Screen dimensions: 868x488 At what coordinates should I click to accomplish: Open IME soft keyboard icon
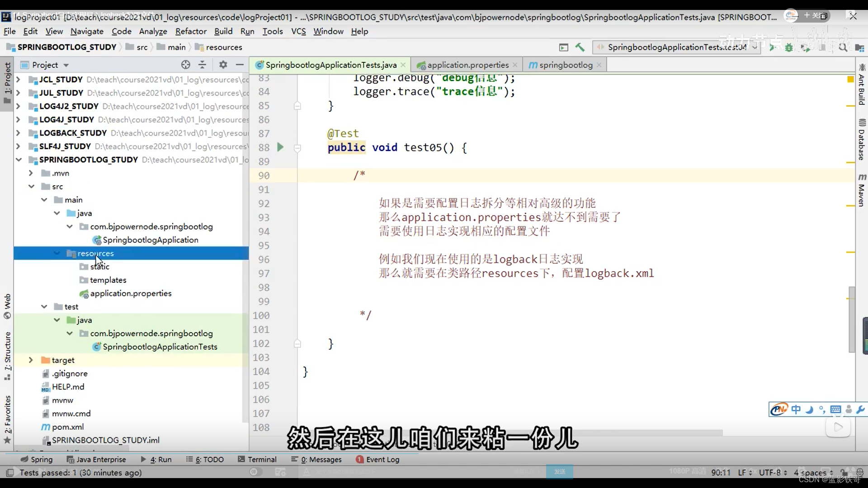tap(835, 409)
